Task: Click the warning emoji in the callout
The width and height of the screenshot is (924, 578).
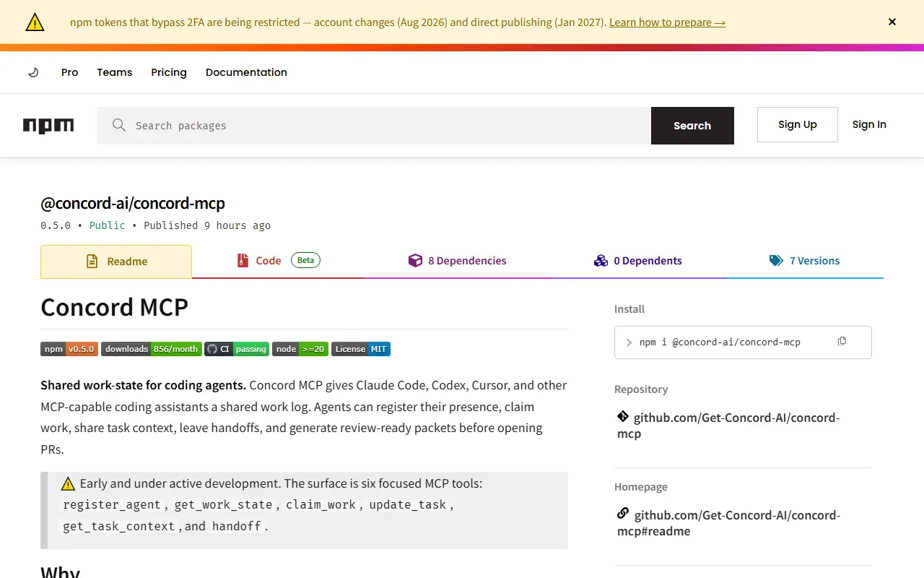Action: pos(69,484)
